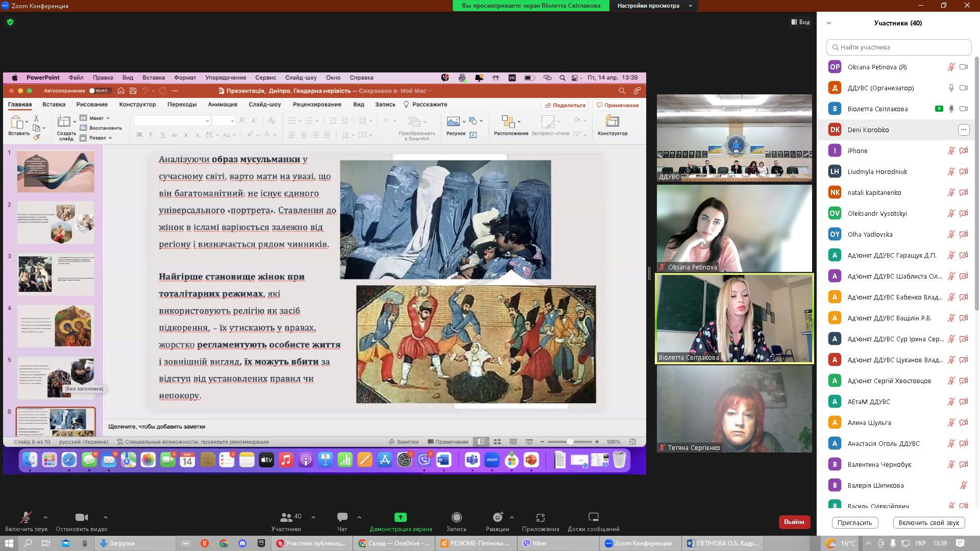Click the Пригласить button
The image size is (980, 551).
(x=854, y=522)
